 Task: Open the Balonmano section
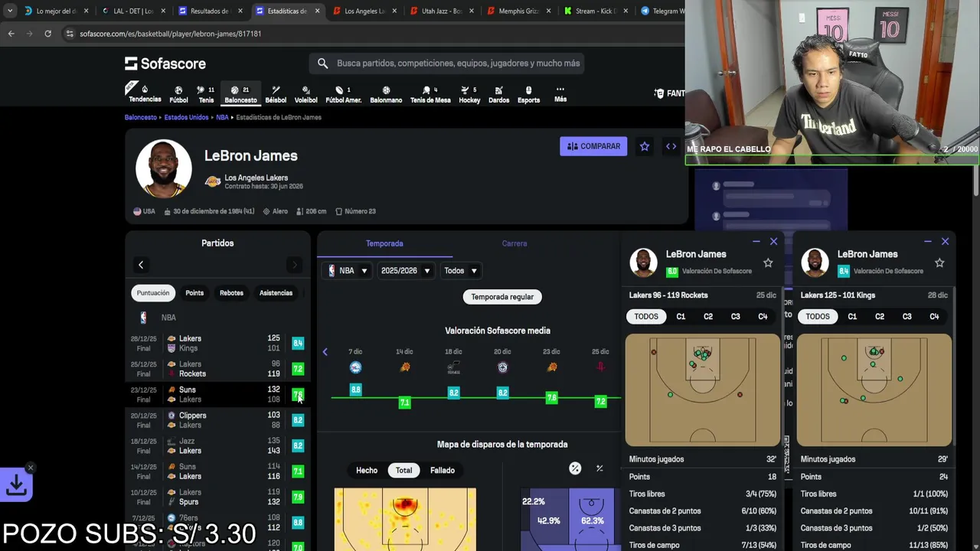click(386, 94)
